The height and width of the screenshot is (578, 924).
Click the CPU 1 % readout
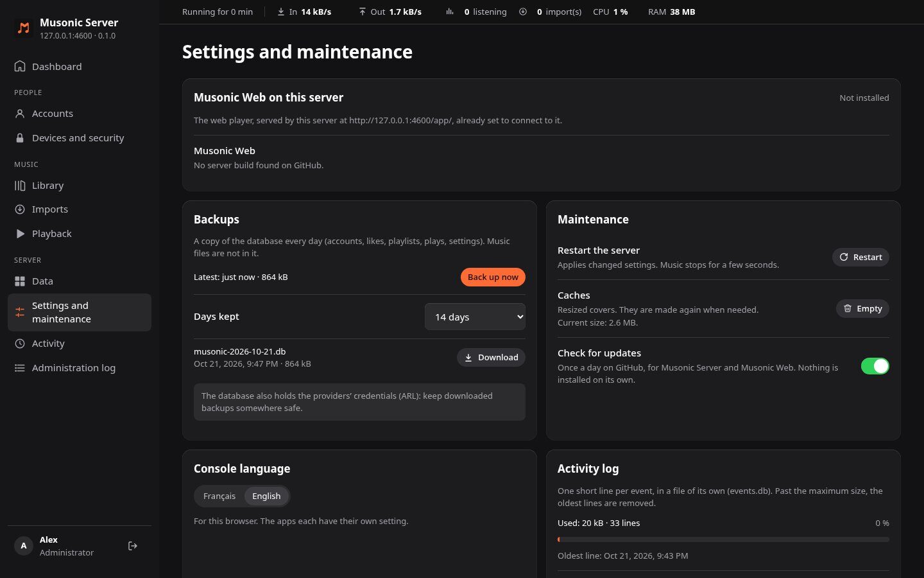click(610, 12)
